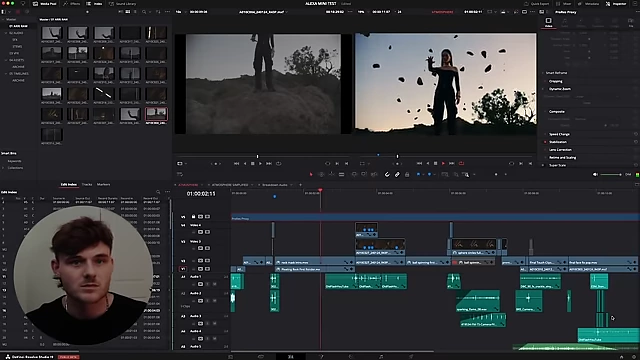Click the Detail Zoom icon

click(456, 175)
